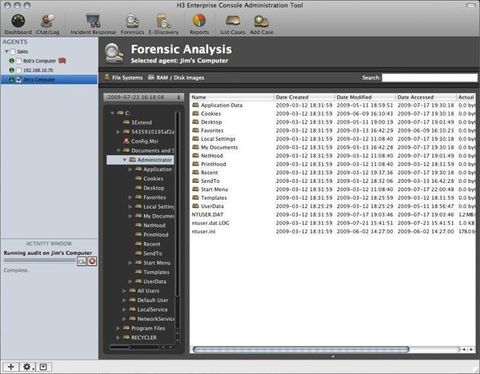Select the Forensics toolbar icon
The width and height of the screenshot is (480, 374).
[132, 21]
